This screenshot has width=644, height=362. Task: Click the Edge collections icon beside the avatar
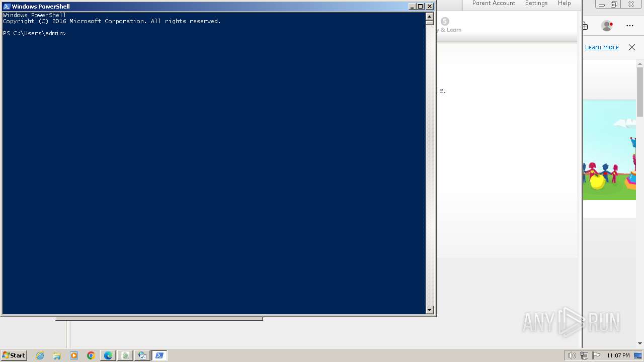click(585, 26)
